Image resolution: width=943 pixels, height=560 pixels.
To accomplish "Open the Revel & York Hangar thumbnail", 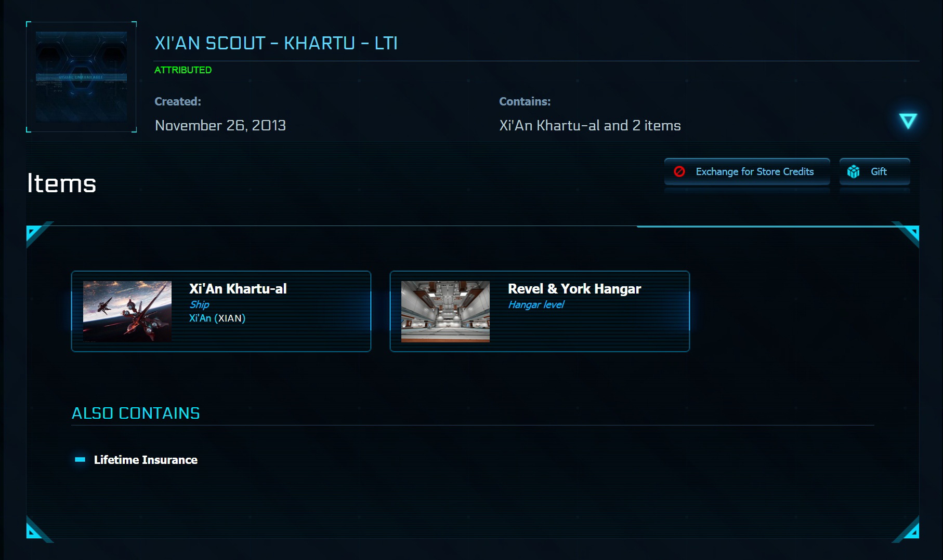I will tap(446, 311).
